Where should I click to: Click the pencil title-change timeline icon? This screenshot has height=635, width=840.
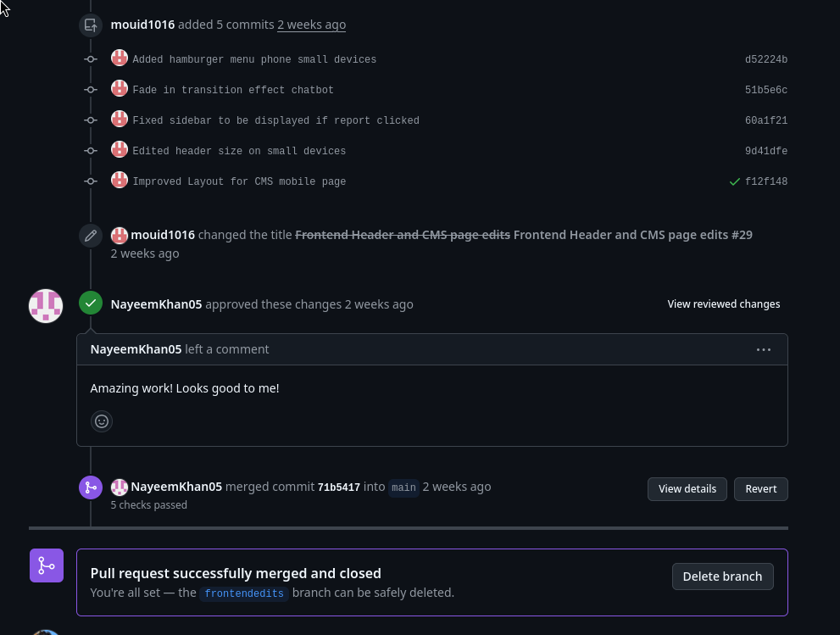(x=91, y=235)
